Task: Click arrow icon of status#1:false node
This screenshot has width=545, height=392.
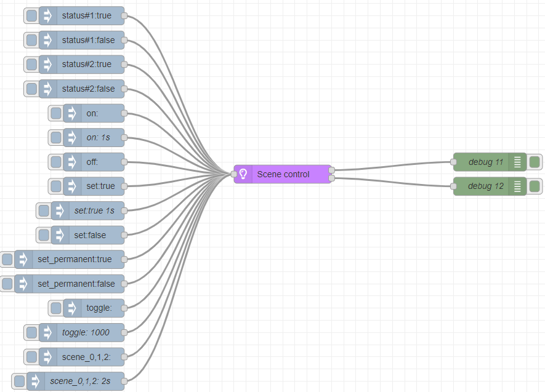Action: [47, 40]
